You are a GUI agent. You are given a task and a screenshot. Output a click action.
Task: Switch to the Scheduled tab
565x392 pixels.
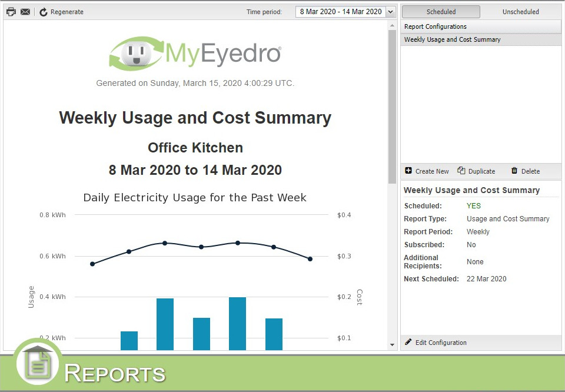441,12
